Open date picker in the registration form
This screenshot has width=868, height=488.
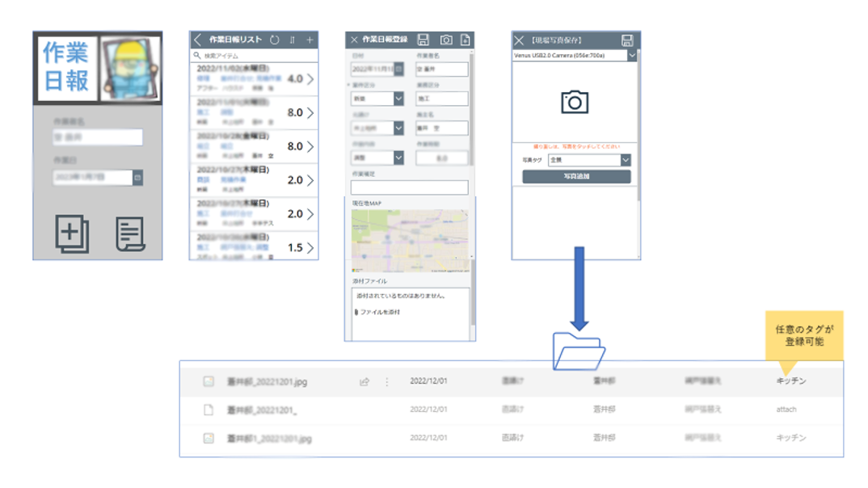click(x=398, y=69)
